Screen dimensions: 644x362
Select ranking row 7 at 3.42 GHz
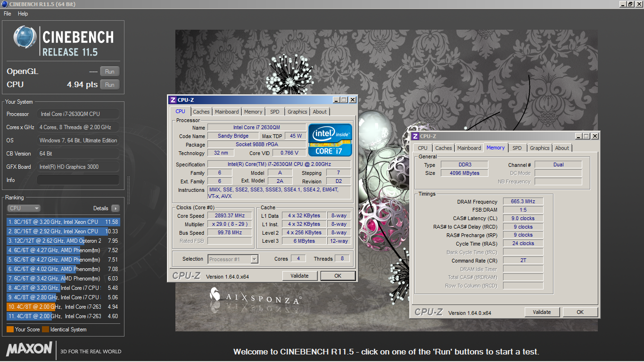coord(63,279)
